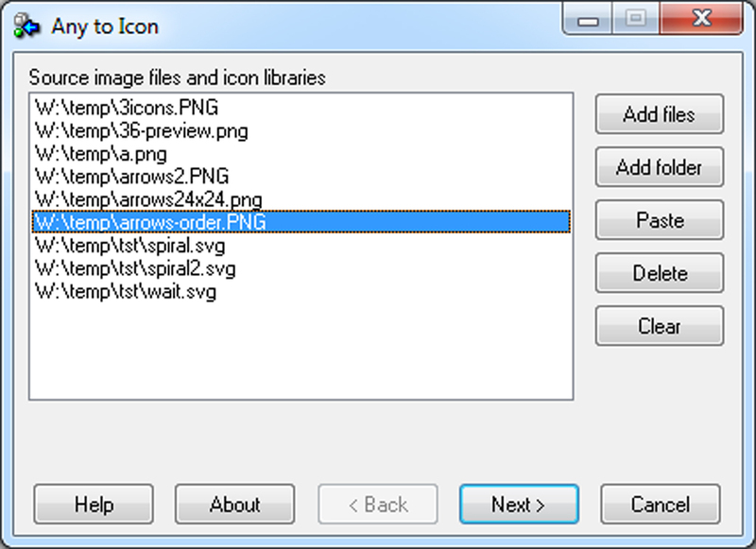Select W:\temp\a.png file entry

(x=301, y=153)
